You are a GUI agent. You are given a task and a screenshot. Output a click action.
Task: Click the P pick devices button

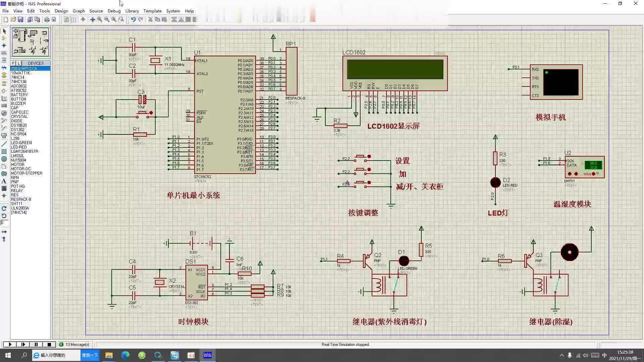13,63
